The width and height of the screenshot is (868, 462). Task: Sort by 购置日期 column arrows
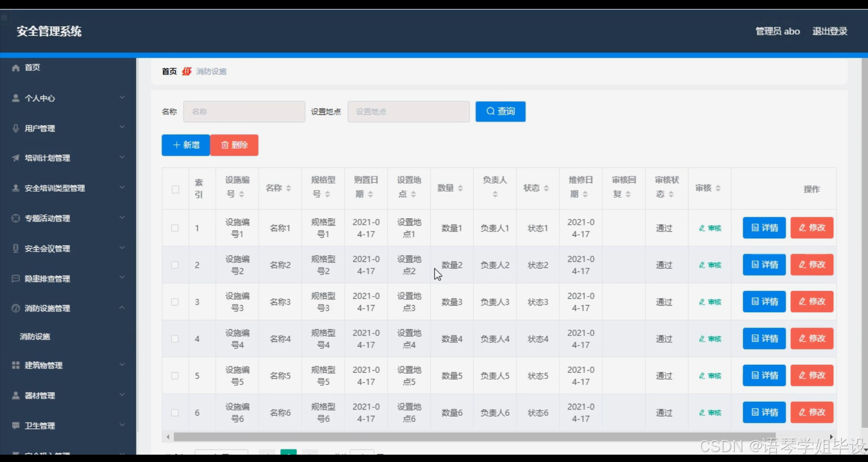[x=371, y=194]
